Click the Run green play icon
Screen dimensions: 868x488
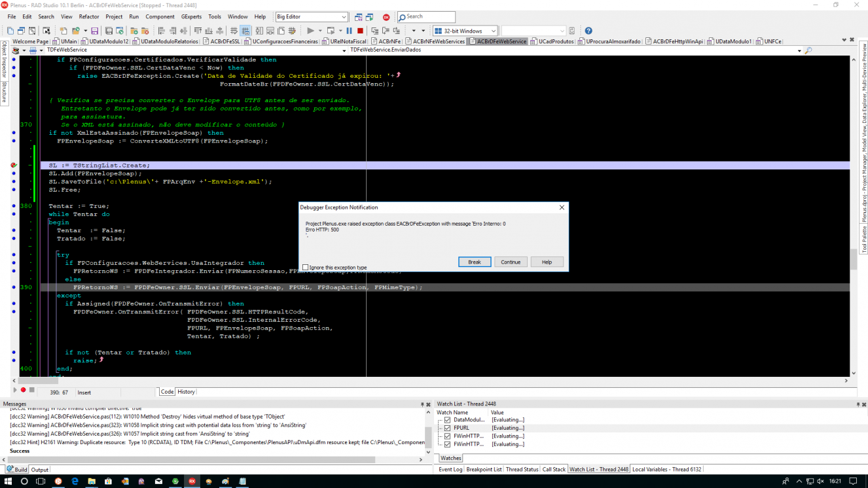pos(310,31)
